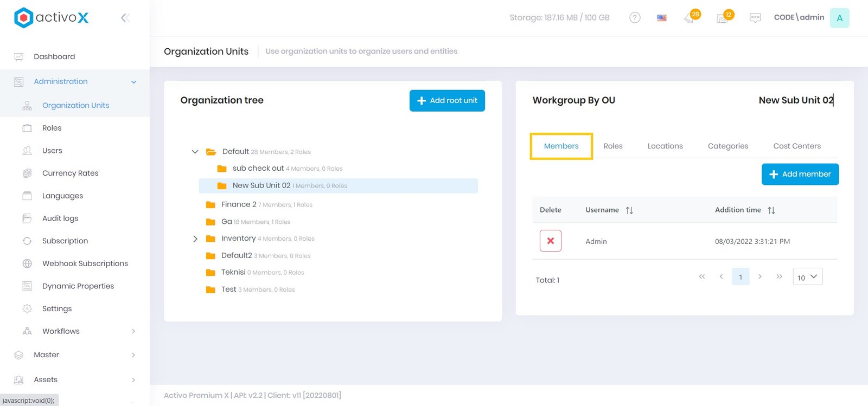Delete Admin member with red X

click(550, 241)
